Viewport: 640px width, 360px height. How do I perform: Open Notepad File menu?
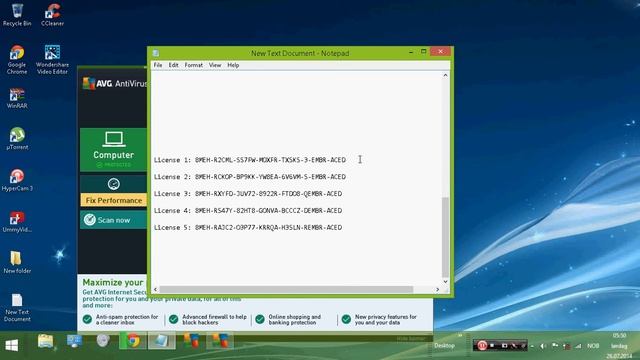pos(158,65)
